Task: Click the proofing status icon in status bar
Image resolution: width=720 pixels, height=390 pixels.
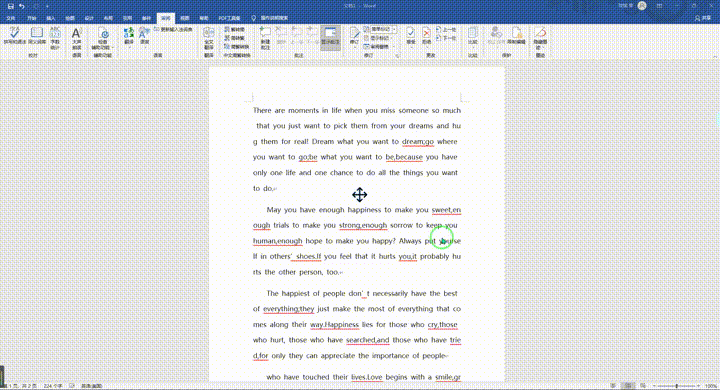Action: [x=72, y=386]
